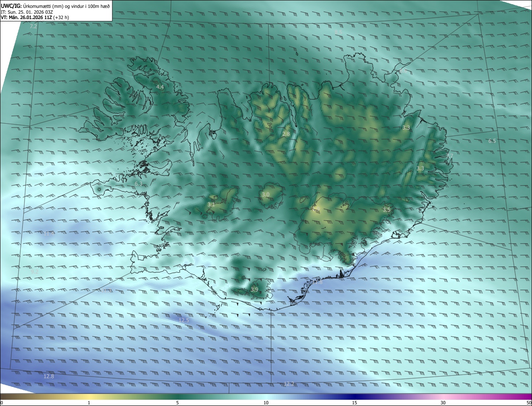The height and width of the screenshot is (406, 532).
Task: Click the 2.8 value on the map
Action: pos(286,134)
